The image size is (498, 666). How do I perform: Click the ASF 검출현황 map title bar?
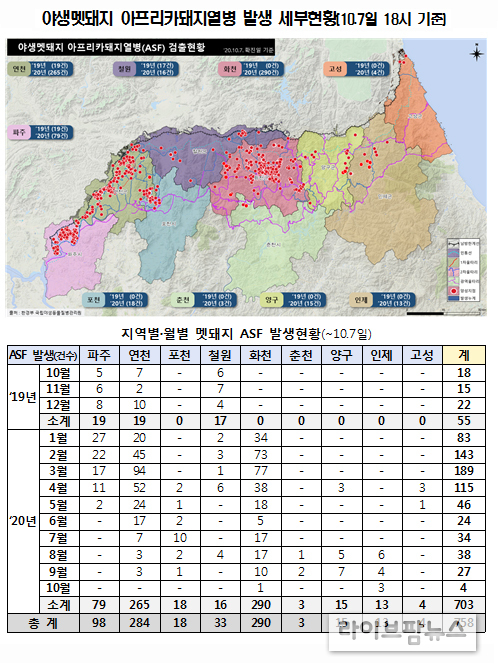click(141, 48)
